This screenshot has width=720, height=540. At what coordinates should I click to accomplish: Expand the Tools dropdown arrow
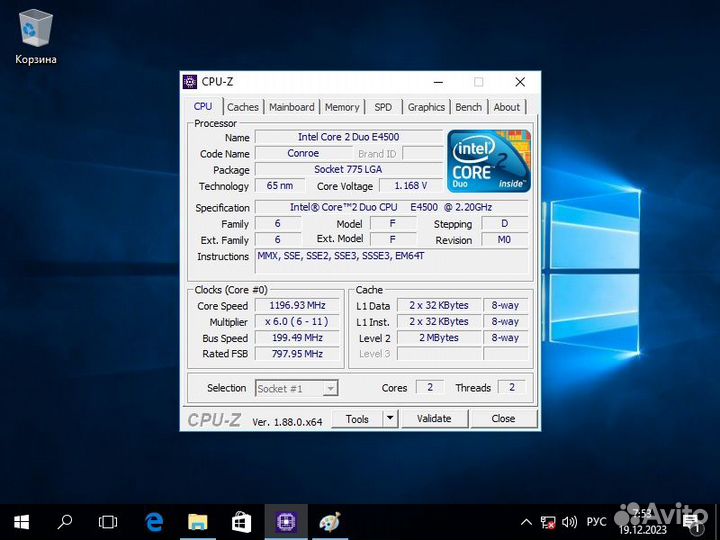[x=390, y=418]
